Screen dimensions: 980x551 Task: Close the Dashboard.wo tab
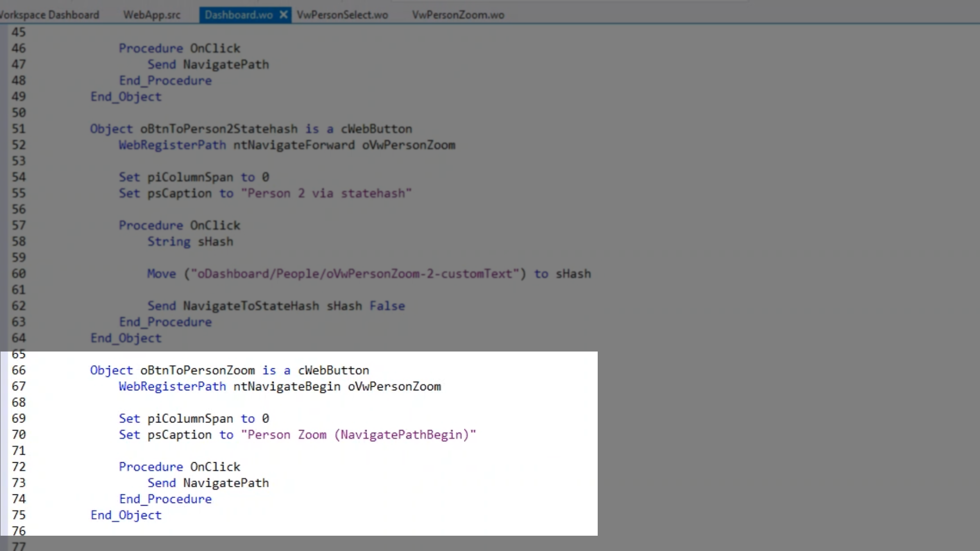(283, 15)
